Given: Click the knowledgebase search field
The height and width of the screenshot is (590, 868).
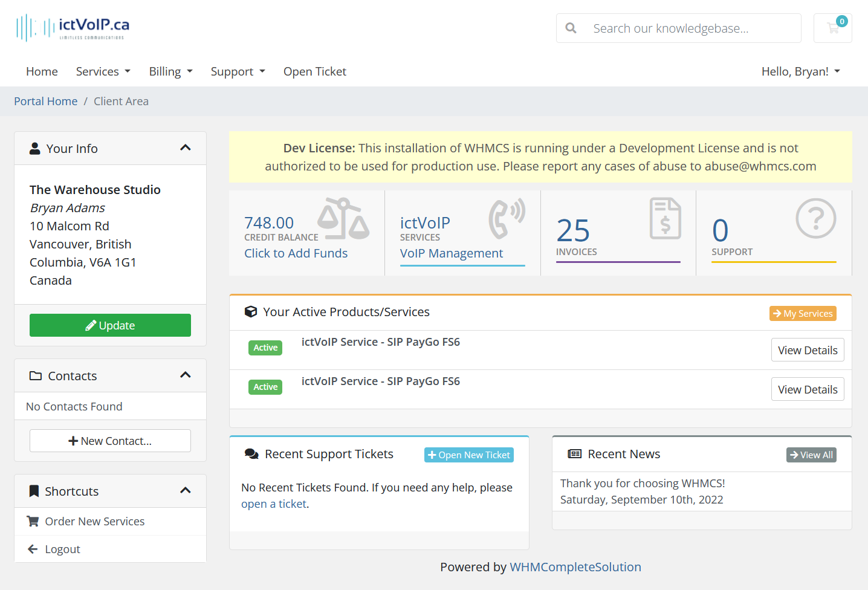Looking at the screenshot, I should 679,28.
